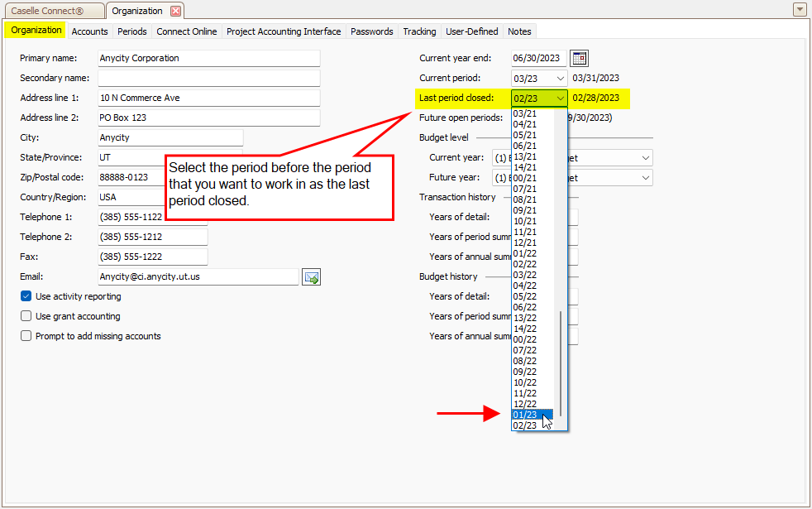This screenshot has width=812, height=509.
Task: Enable Use grant accounting checkbox
Action: click(26, 316)
